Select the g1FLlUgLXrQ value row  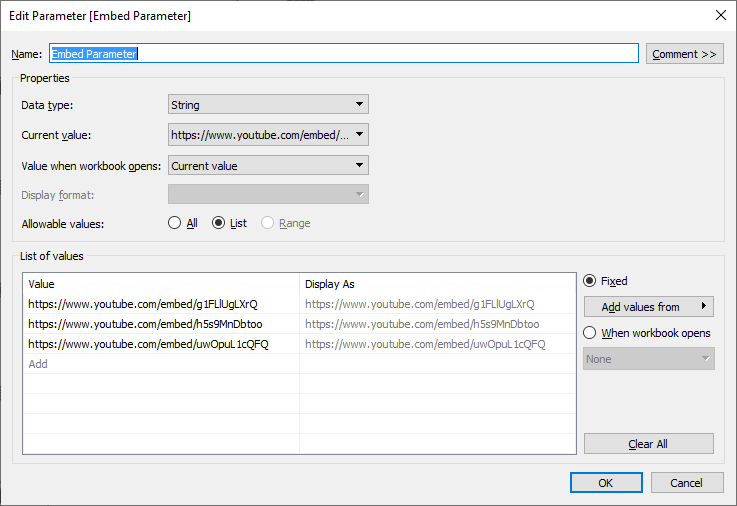tap(143, 304)
